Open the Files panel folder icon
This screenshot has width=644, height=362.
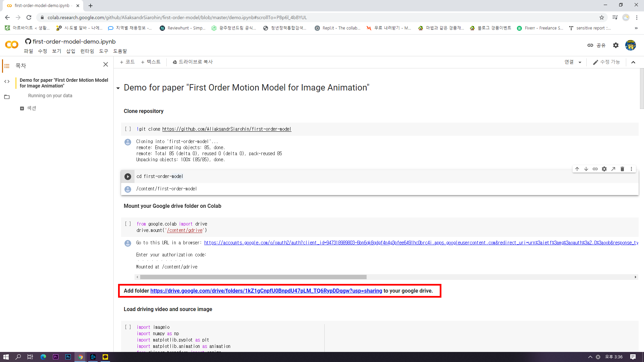7,97
